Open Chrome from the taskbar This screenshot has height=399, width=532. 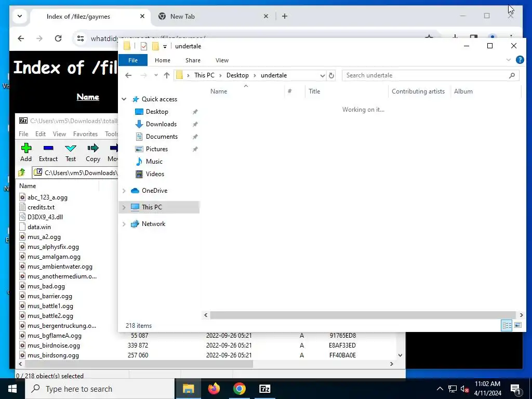click(239, 389)
